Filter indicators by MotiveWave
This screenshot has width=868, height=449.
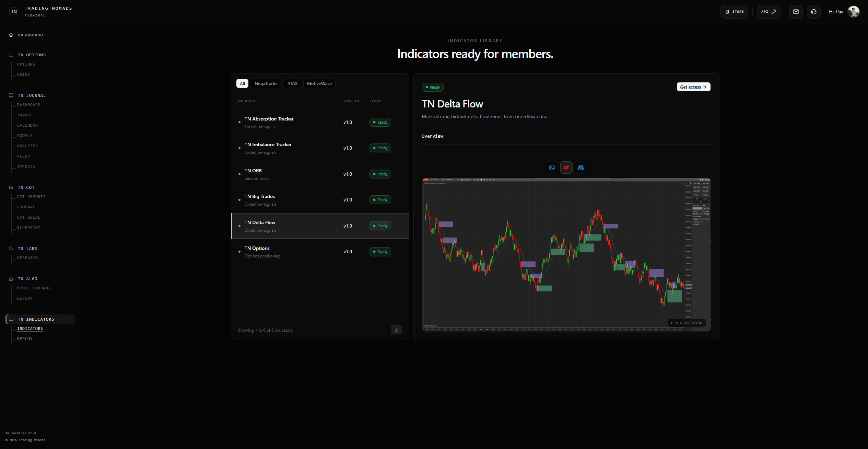[319, 83]
